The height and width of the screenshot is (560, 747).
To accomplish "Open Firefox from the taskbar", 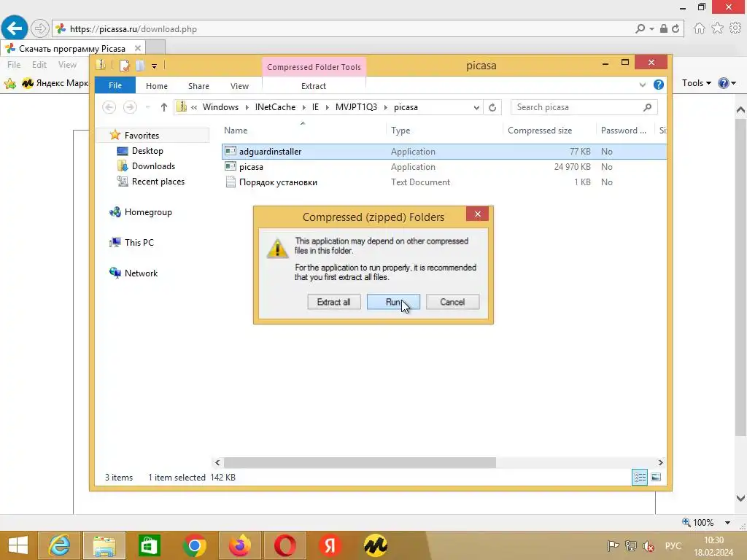I will pos(239,545).
